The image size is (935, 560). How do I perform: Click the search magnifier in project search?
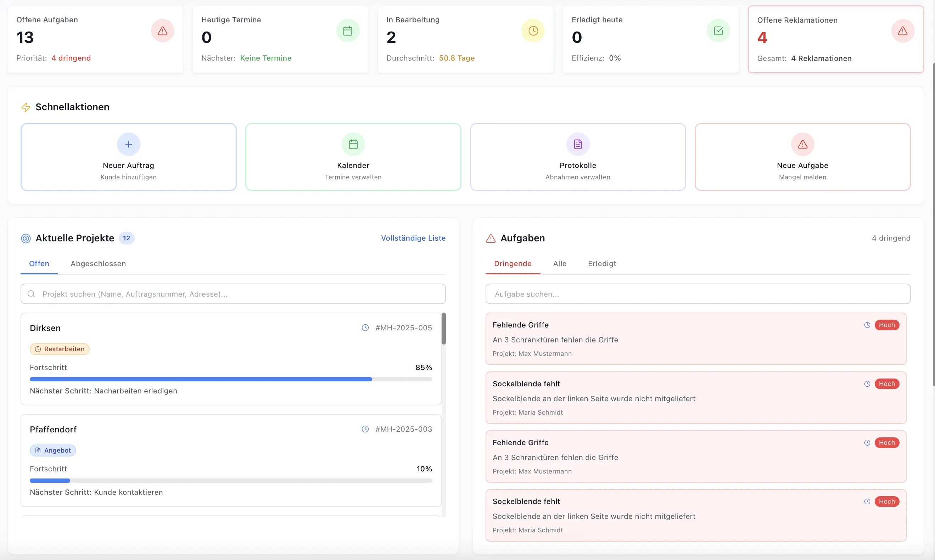tap(31, 294)
